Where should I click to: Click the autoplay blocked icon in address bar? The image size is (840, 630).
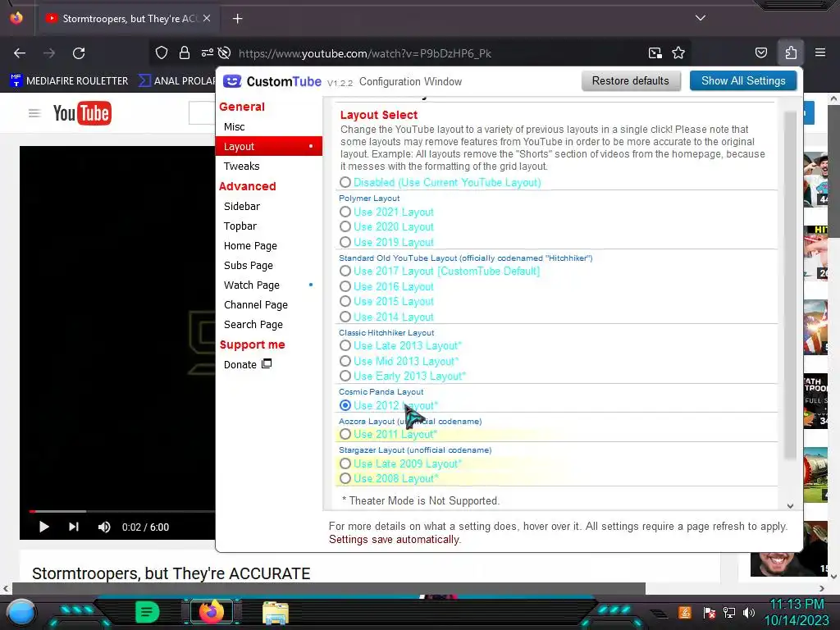point(225,52)
